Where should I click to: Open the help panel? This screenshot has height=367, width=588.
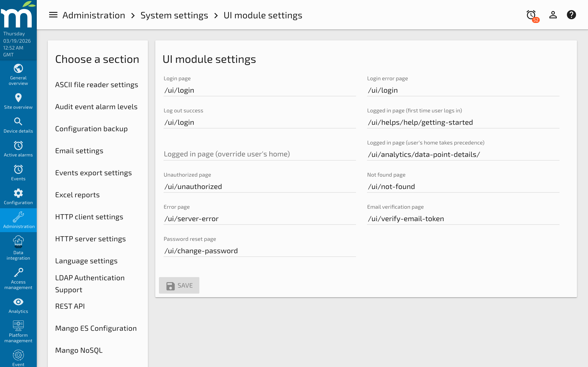571,15
